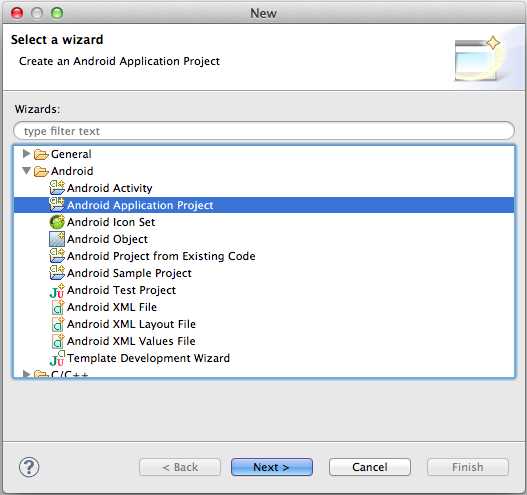Select Android Icon Set wizard
The width and height of the screenshot is (527, 495).
[x=111, y=222]
